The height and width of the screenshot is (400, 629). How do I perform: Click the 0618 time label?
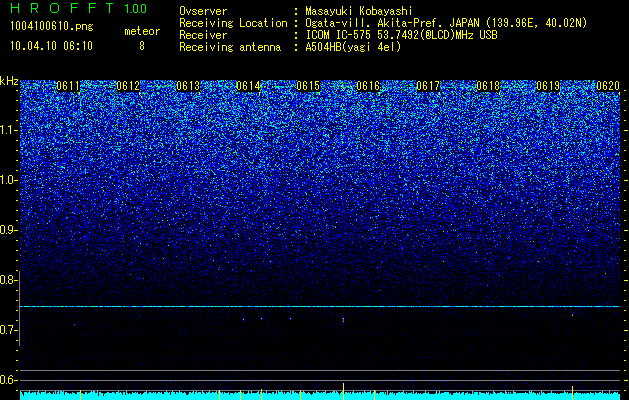tap(488, 86)
